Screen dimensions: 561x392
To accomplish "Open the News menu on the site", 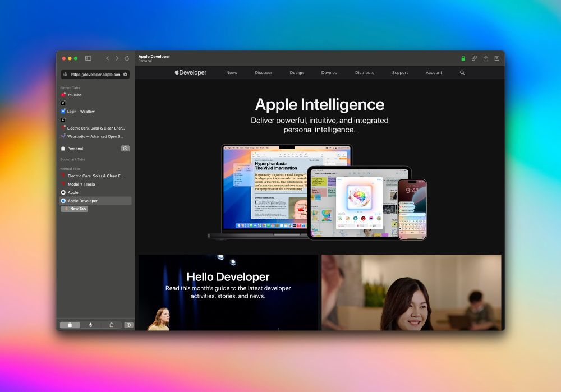I will tap(232, 72).
